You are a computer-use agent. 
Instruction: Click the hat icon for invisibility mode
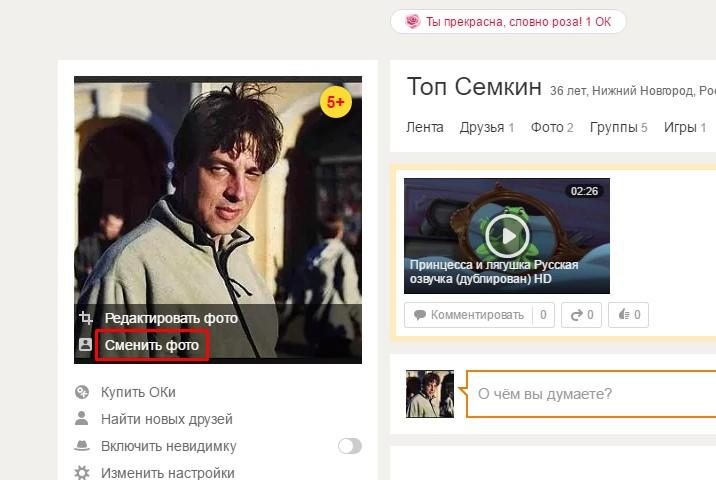pyautogui.click(x=82, y=445)
